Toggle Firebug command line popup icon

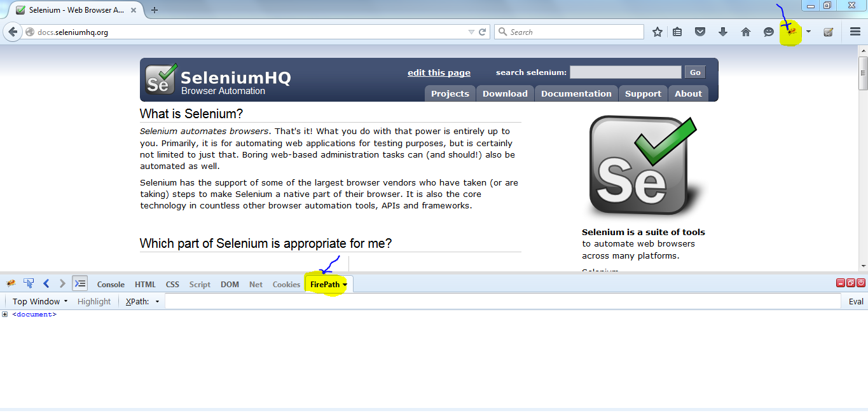(x=79, y=283)
